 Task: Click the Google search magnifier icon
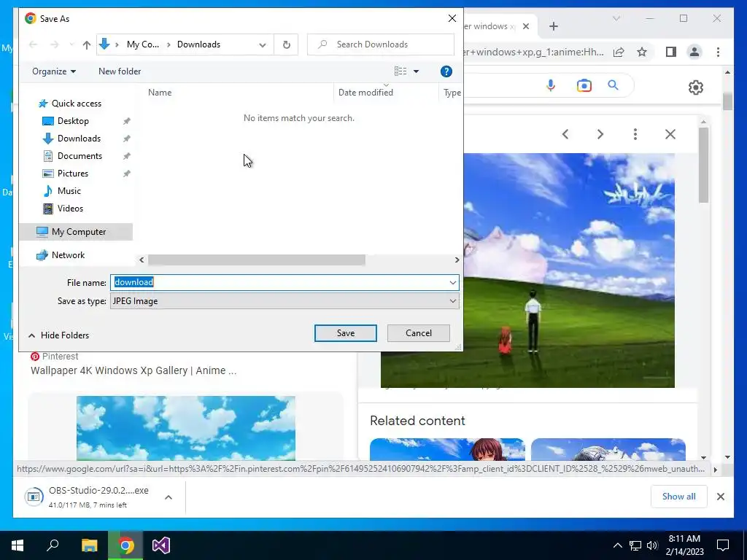(x=613, y=85)
